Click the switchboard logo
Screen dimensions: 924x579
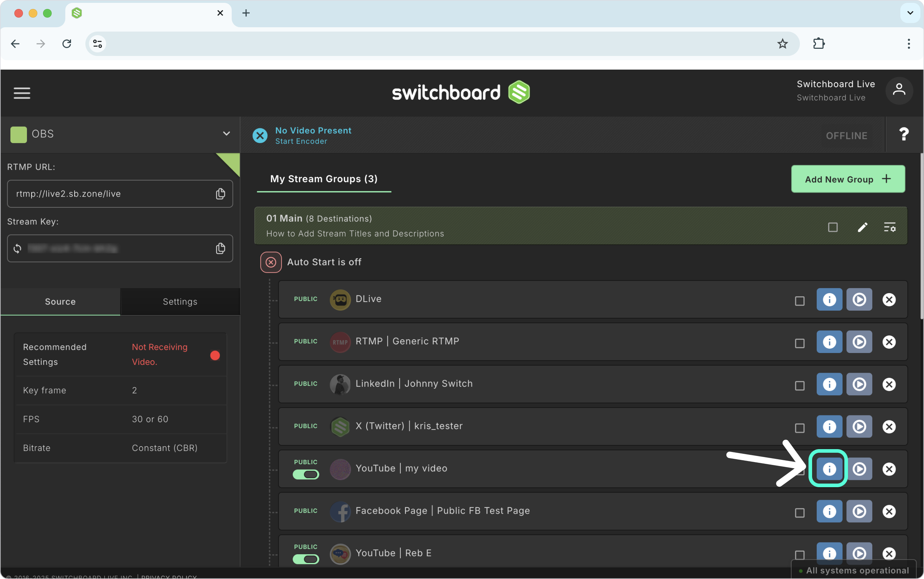tap(461, 92)
